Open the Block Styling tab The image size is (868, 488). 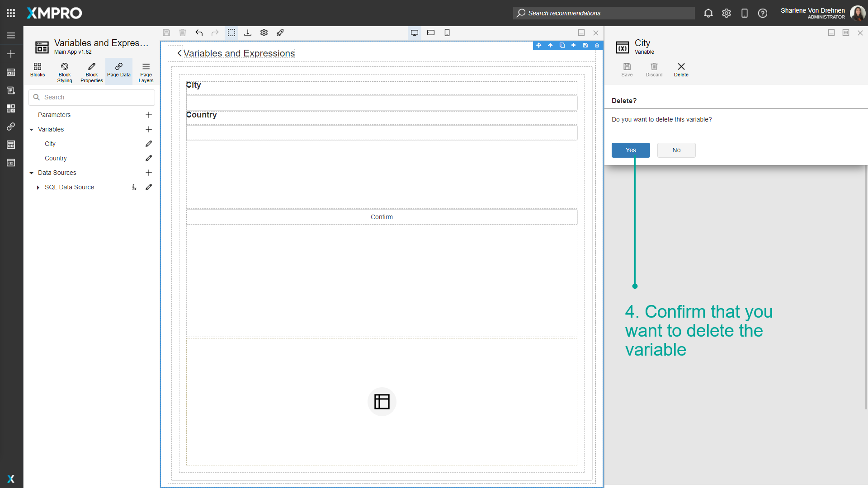[x=64, y=71]
